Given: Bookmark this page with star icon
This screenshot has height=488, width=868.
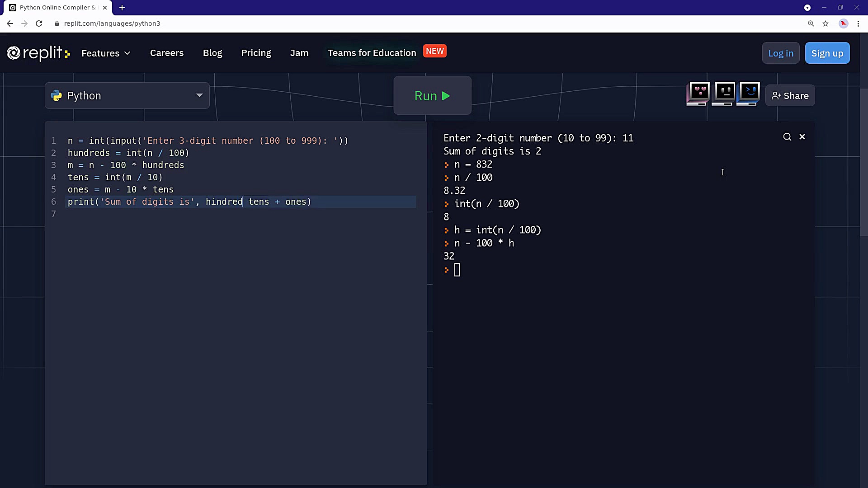Looking at the screenshot, I should tap(826, 23).
